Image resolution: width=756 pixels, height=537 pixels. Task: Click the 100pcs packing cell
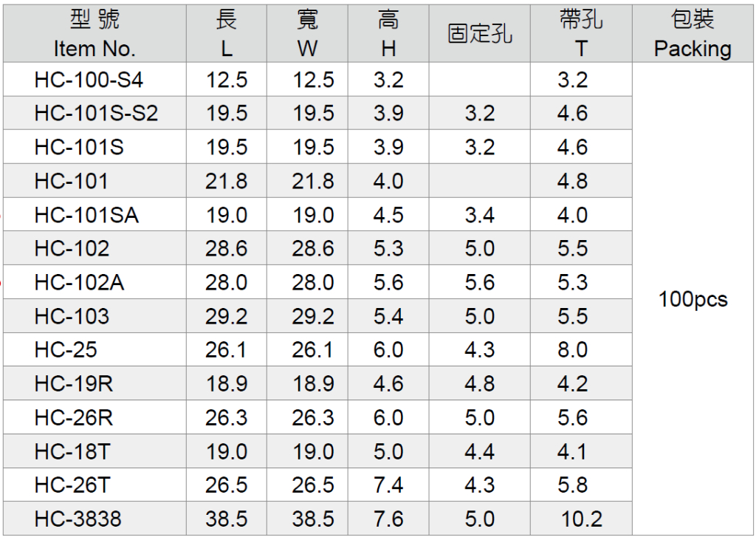[x=693, y=299]
